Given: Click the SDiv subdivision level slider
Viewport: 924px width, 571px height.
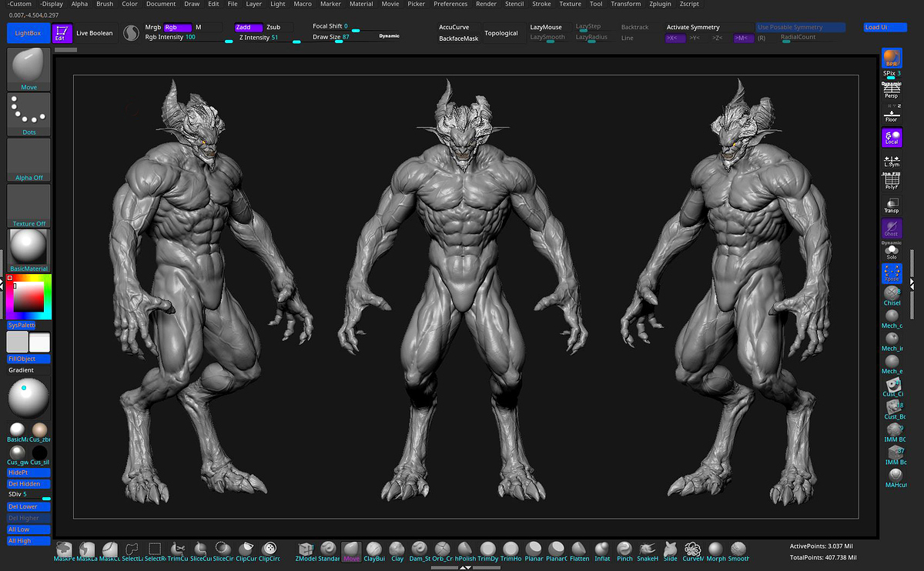Looking at the screenshot, I should (28, 495).
